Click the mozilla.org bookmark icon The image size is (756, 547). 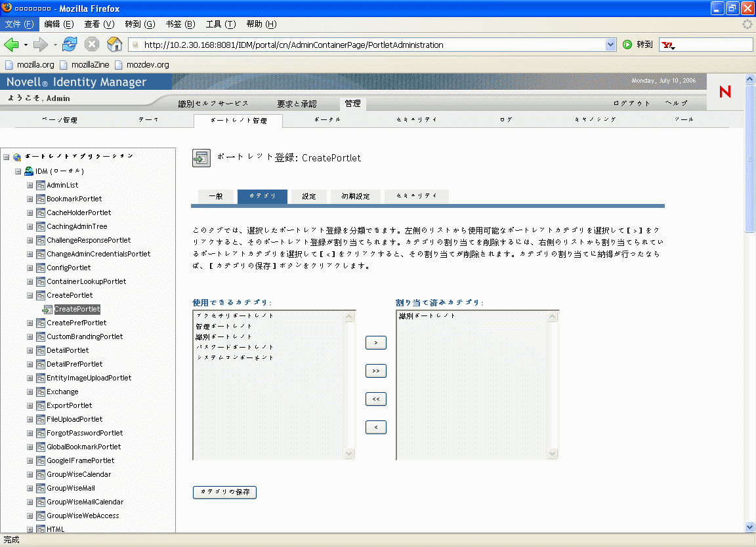(9, 65)
